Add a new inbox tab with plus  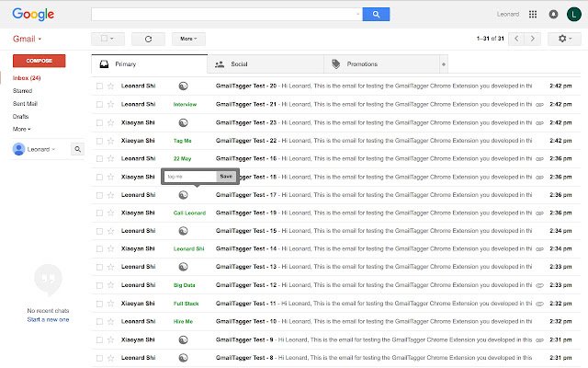(444, 64)
